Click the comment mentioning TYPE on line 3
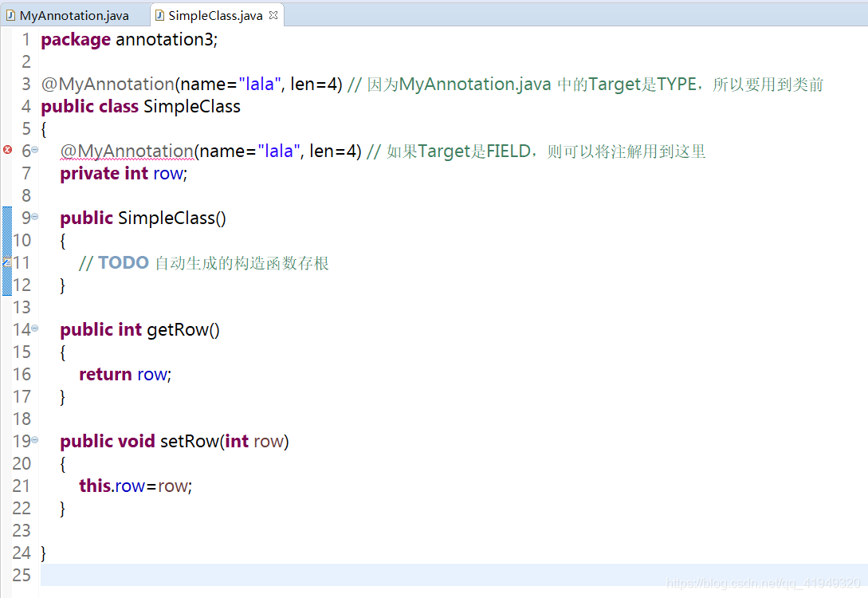Image resolution: width=868 pixels, height=598 pixels. click(x=586, y=85)
